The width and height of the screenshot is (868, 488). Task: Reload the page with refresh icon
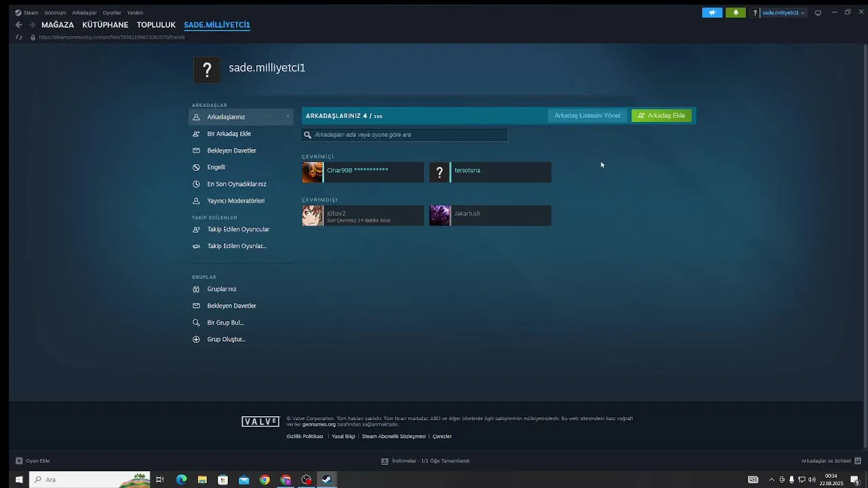19,37
